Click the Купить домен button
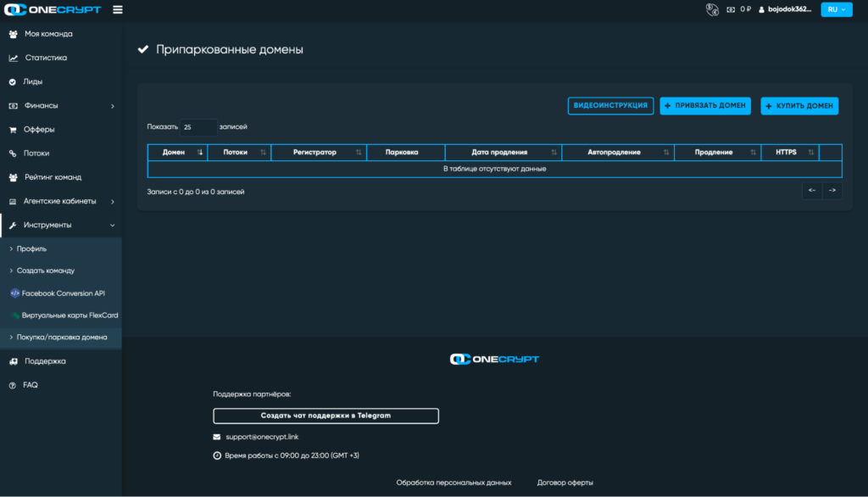This screenshot has height=497, width=868. click(799, 106)
